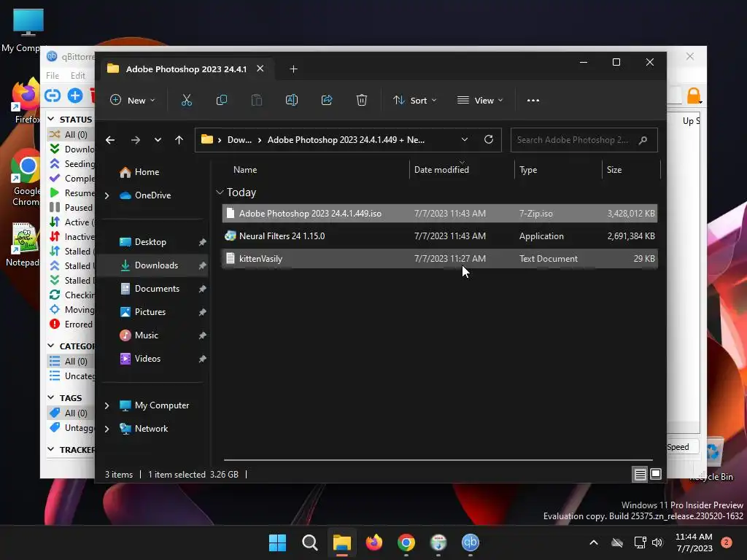This screenshot has height=560, width=747.
Task: Click the search magnifier in Explorer search box
Action: click(x=643, y=140)
